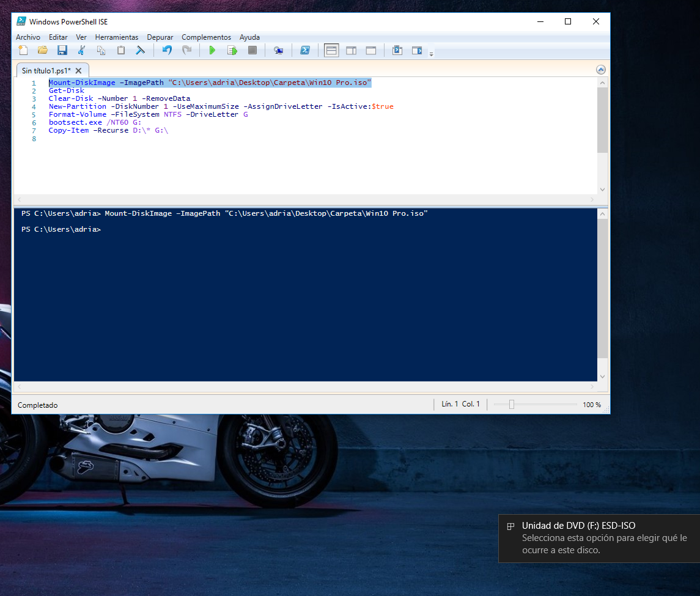Show command add-on pane icon
Screen dimensions: 700x596
pyautogui.click(x=417, y=51)
